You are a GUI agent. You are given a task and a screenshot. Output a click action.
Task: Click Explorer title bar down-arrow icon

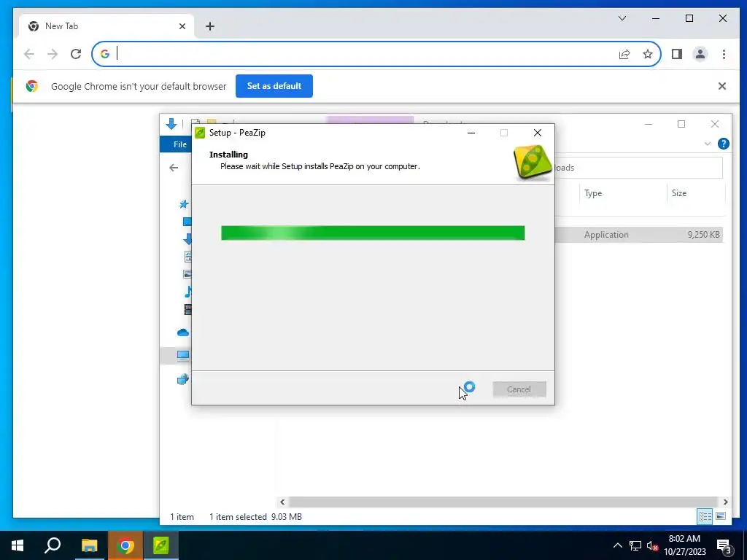171,124
